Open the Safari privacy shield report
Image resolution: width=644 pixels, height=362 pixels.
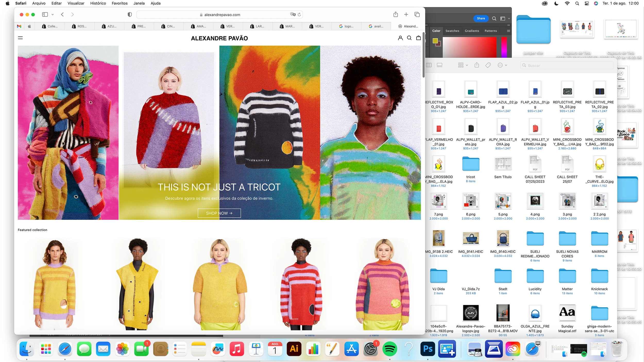coord(130,15)
